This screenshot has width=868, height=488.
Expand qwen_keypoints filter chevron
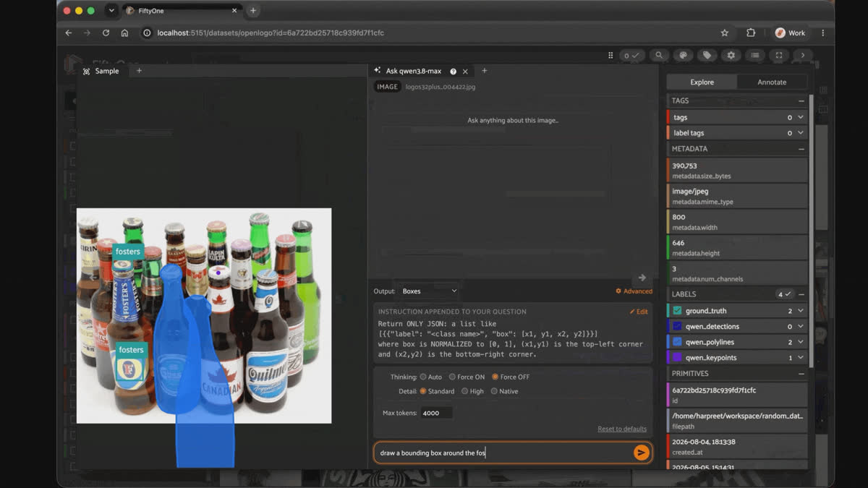click(x=800, y=357)
